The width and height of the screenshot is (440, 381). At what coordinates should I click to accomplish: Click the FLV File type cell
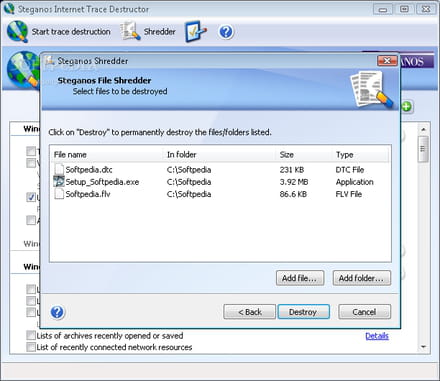[x=349, y=194]
